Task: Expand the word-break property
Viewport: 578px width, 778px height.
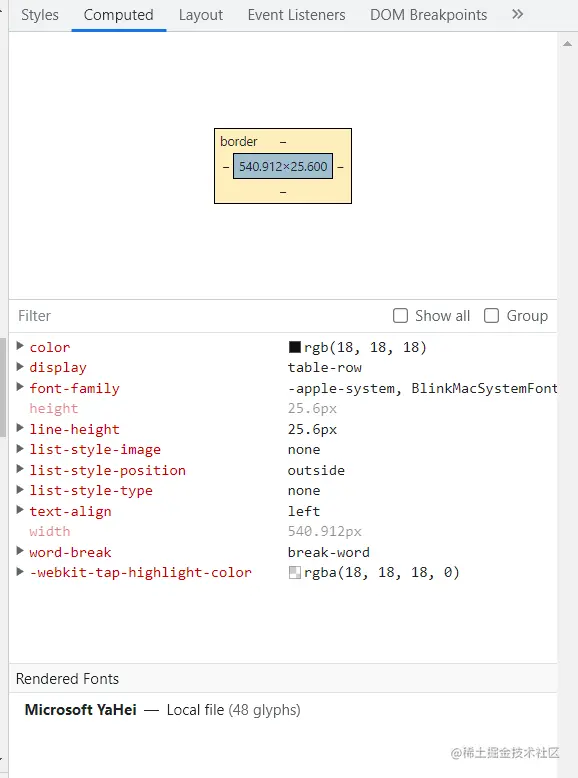Action: pos(20,551)
